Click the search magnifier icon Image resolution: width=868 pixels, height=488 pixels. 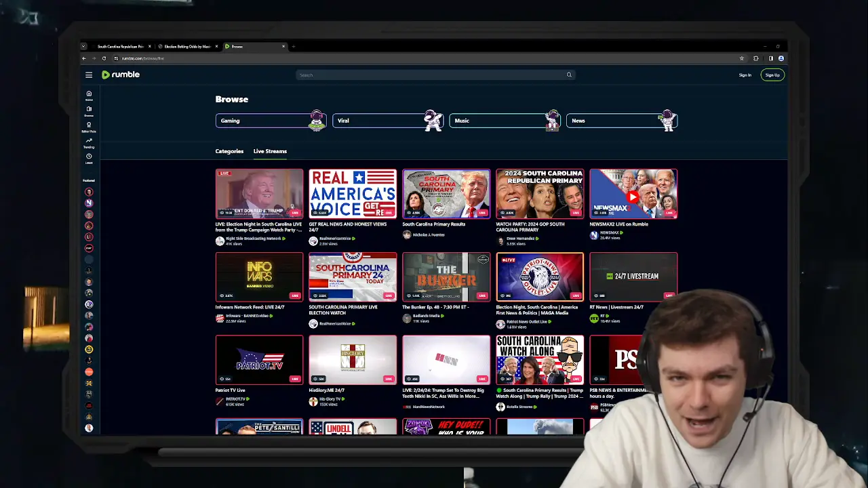click(569, 75)
